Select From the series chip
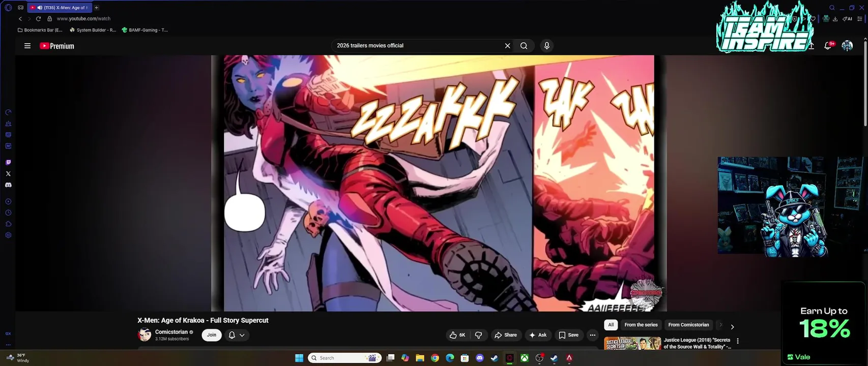 click(x=641, y=325)
